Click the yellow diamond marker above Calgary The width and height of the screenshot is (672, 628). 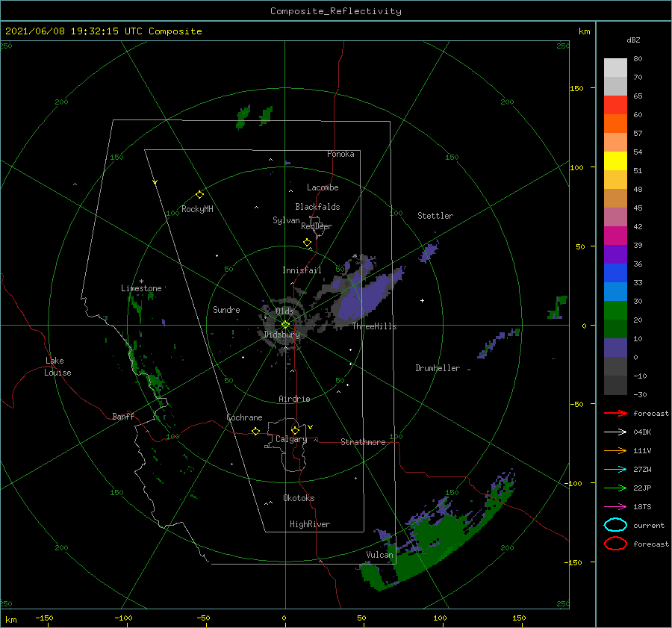point(295,430)
